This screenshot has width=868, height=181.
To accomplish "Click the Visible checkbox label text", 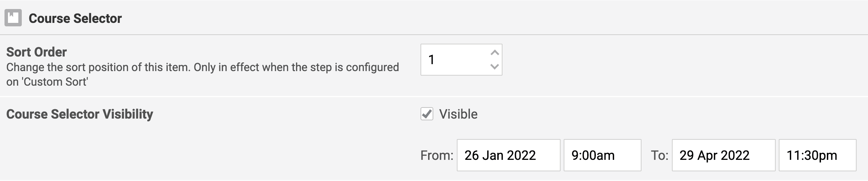I will click(458, 114).
